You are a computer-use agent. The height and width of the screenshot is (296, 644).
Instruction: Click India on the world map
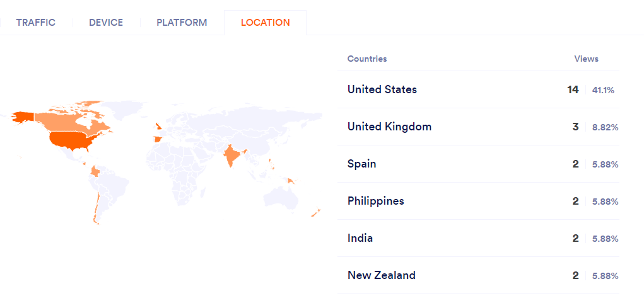231,155
